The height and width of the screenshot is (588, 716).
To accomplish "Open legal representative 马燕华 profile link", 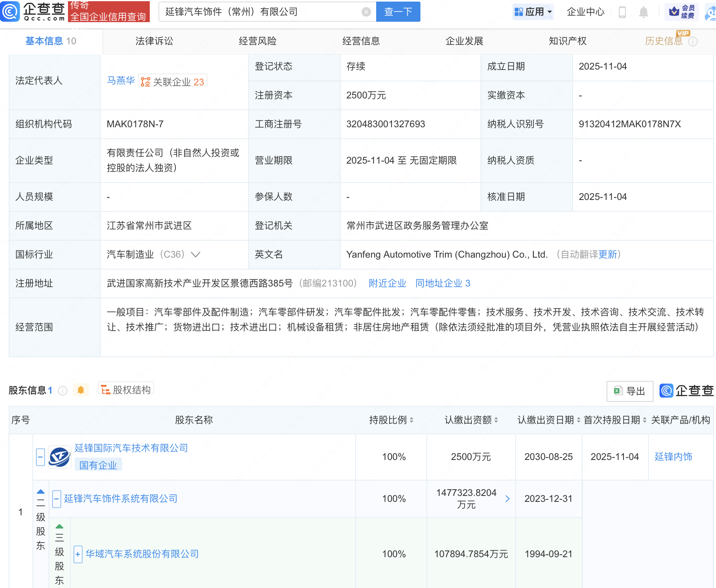I will coord(121,80).
